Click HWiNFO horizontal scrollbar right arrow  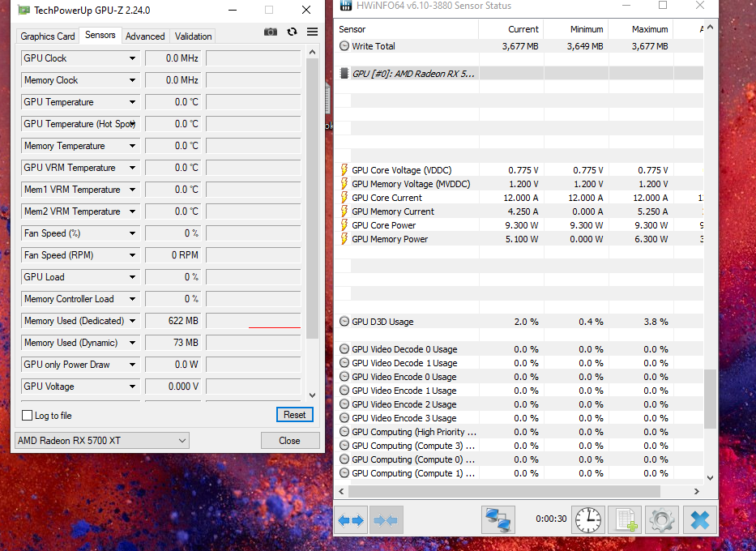click(x=696, y=491)
